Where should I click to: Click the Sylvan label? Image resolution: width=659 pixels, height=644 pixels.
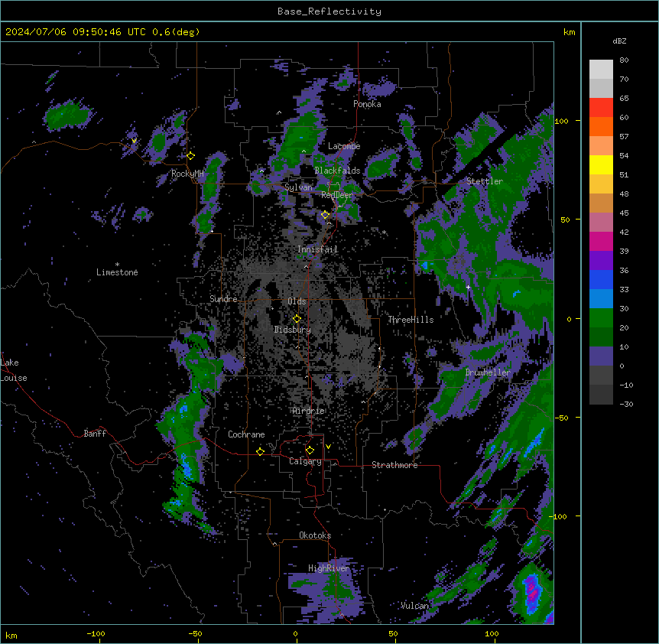[298, 187]
